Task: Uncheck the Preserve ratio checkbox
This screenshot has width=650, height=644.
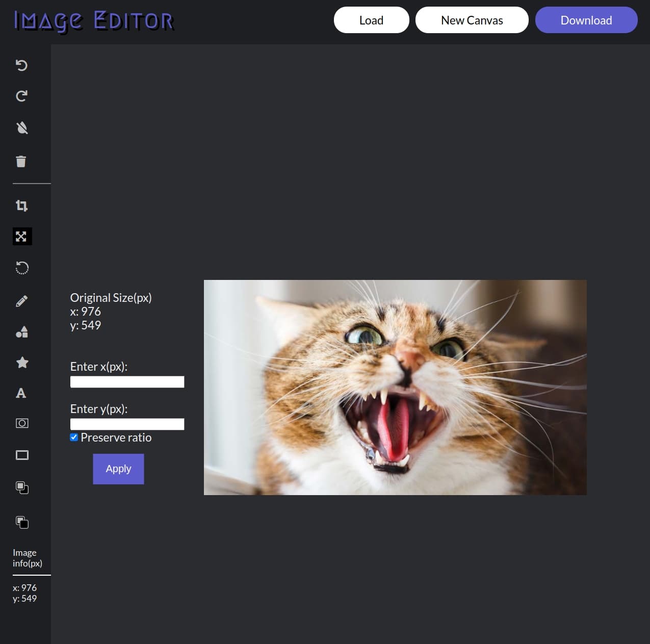Action: [x=74, y=437]
